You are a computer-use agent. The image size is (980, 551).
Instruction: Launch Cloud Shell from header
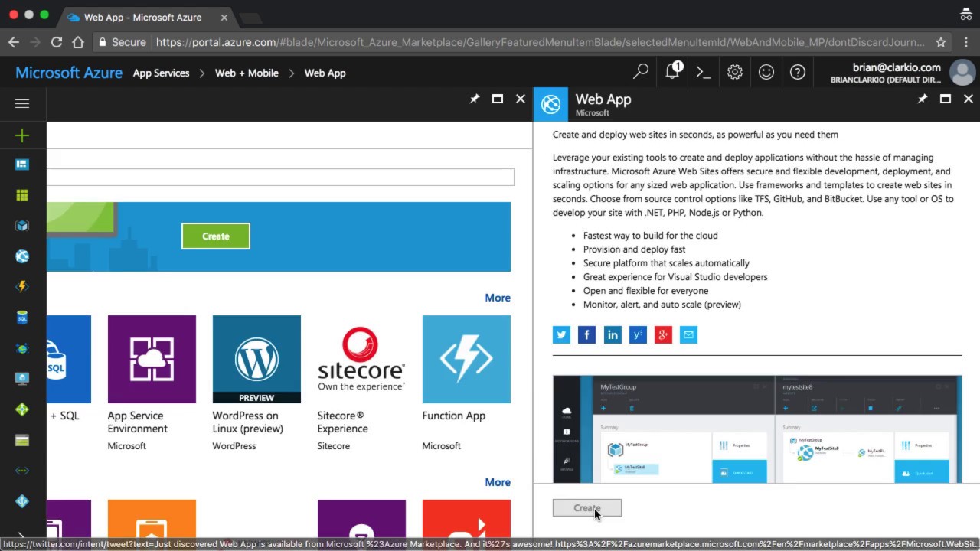click(x=703, y=72)
